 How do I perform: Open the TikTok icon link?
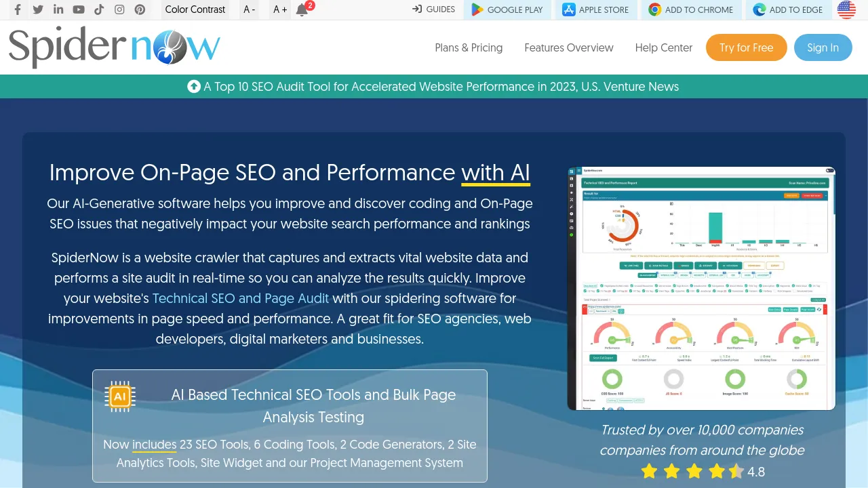coord(99,9)
